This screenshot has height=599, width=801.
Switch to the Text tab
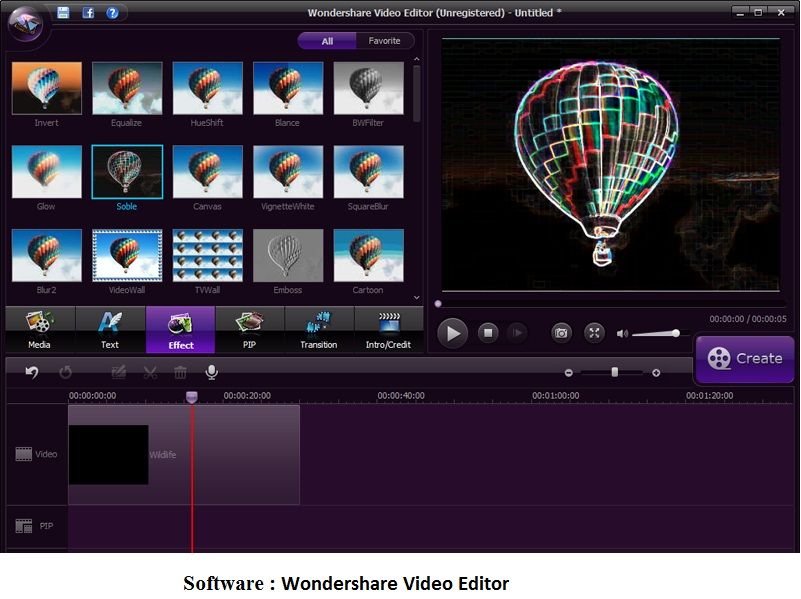(110, 330)
